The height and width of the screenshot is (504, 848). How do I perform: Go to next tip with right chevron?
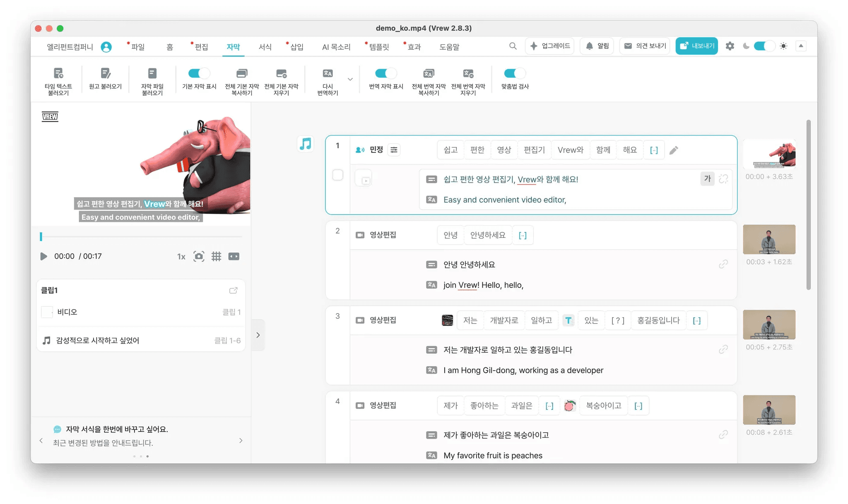pos(241,441)
